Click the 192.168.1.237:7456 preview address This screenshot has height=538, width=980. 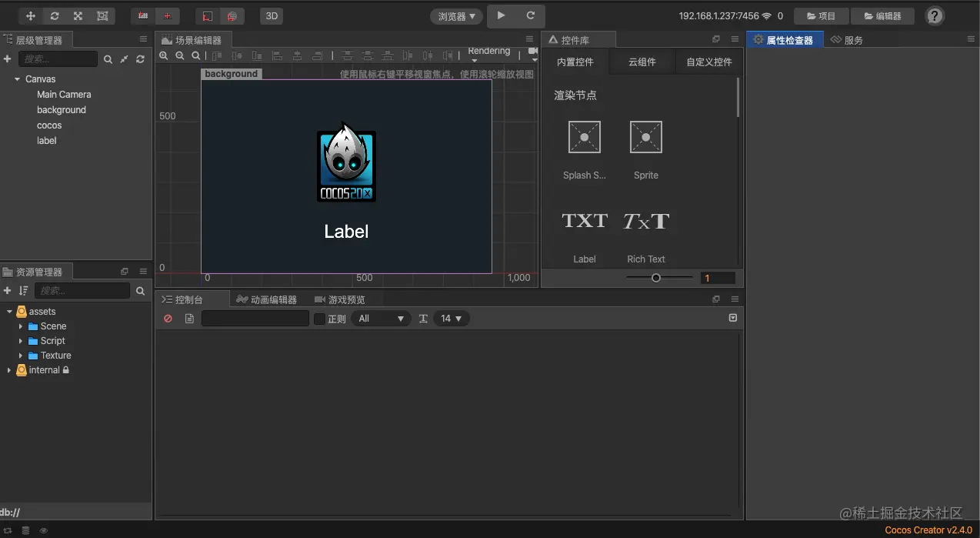718,16
